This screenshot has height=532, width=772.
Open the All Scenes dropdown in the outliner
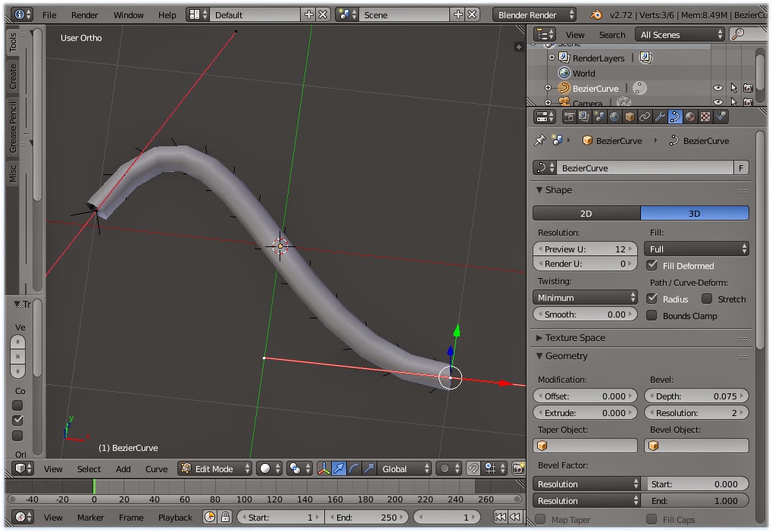678,34
